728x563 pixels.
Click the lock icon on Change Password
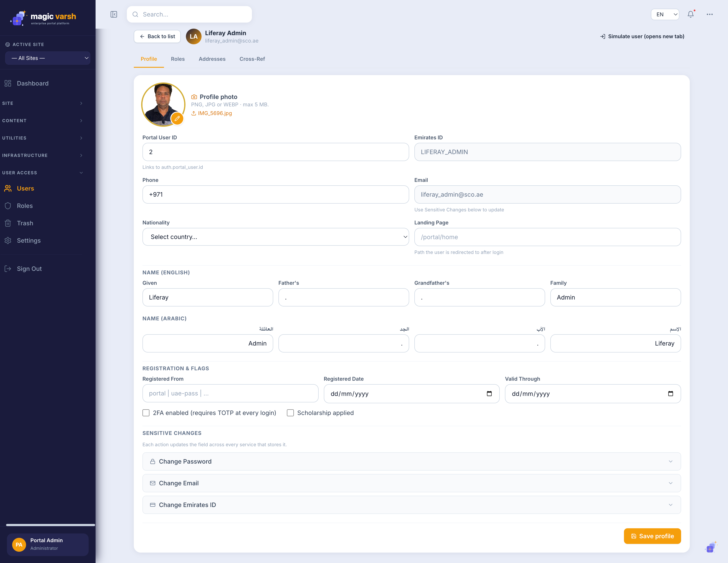[153, 461]
